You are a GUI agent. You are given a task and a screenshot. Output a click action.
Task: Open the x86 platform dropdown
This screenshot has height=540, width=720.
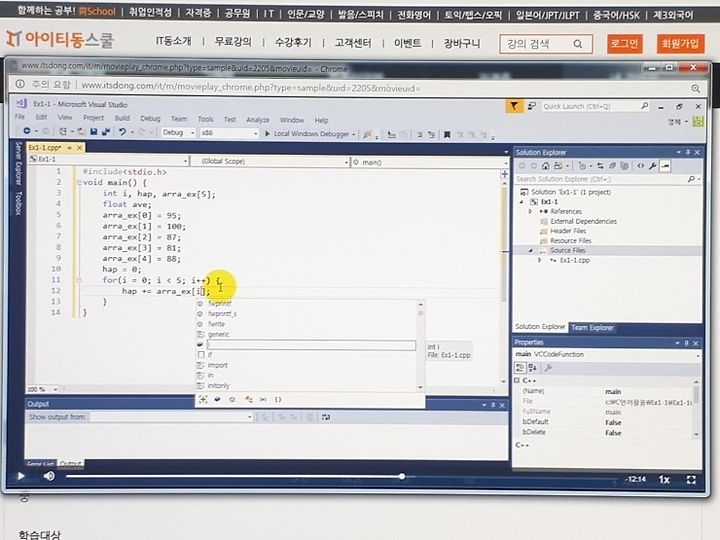tap(229, 133)
